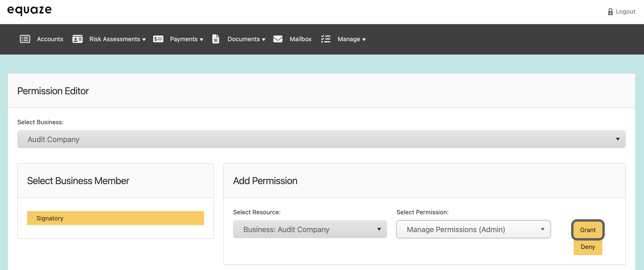Expand the Risk Assessments menu
Screen dimensions: 644x270
pyautogui.click(x=117, y=39)
